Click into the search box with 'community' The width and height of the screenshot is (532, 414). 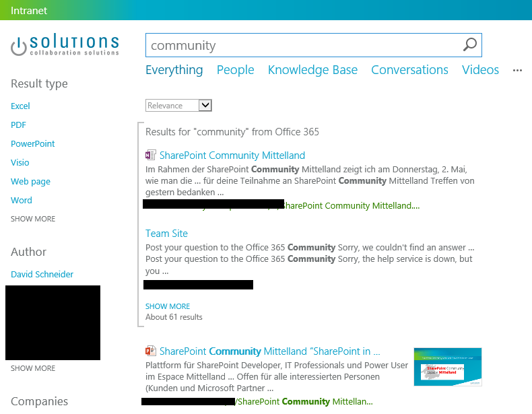pyautogui.click(x=303, y=45)
